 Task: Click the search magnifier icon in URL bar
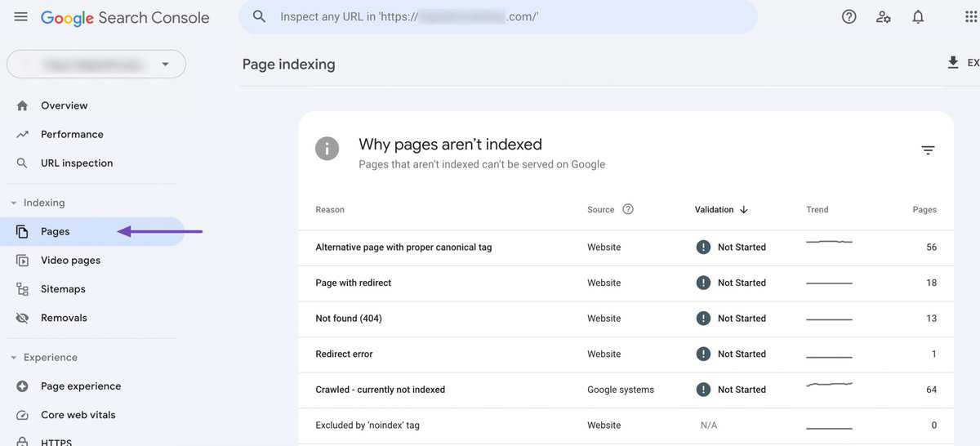click(x=260, y=16)
